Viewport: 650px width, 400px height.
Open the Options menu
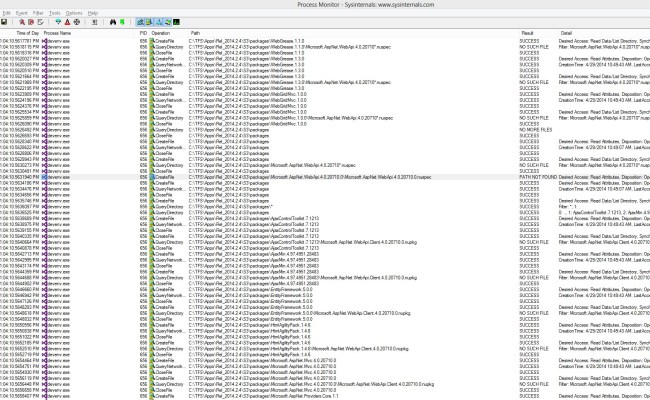[x=74, y=13]
